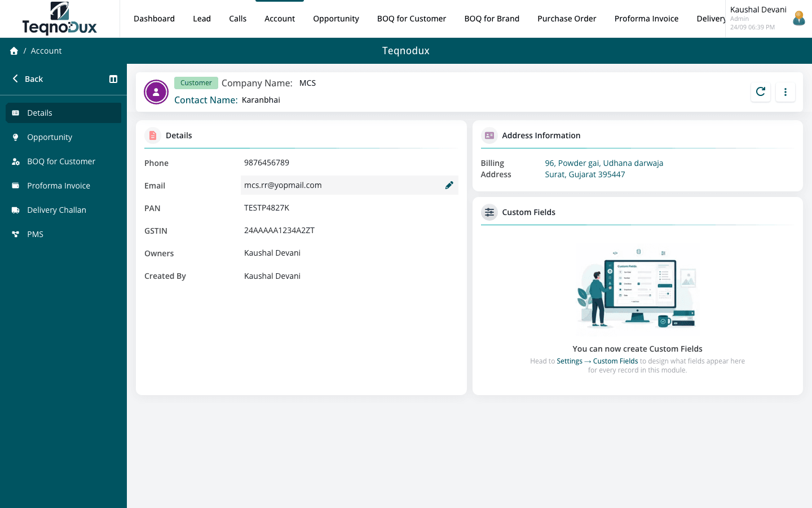Click the Details section document icon
The image size is (812, 508).
coord(153,135)
